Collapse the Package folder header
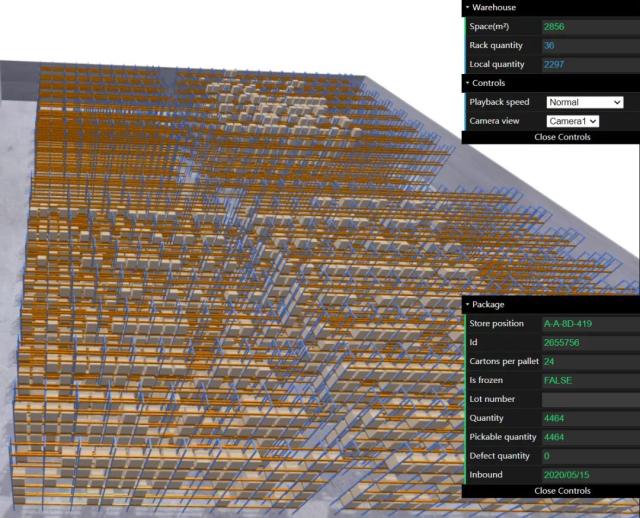The width and height of the screenshot is (640, 518). pyautogui.click(x=551, y=305)
